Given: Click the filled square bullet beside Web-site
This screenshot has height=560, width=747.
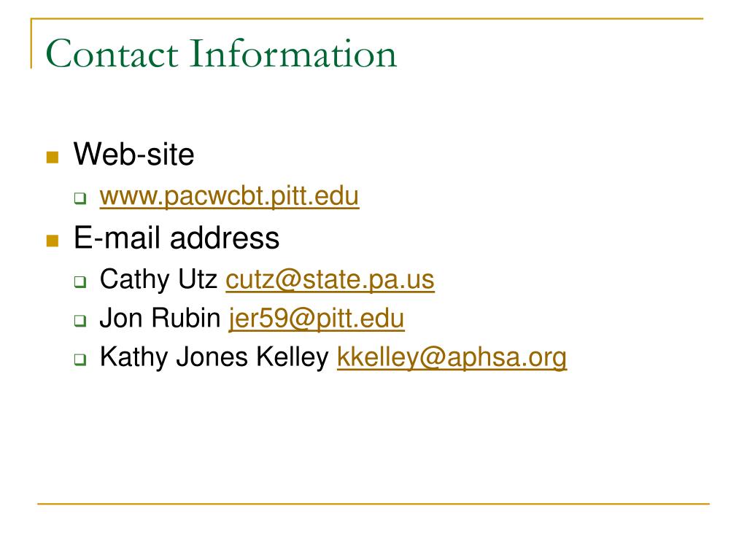Looking at the screenshot, I should 53,157.
